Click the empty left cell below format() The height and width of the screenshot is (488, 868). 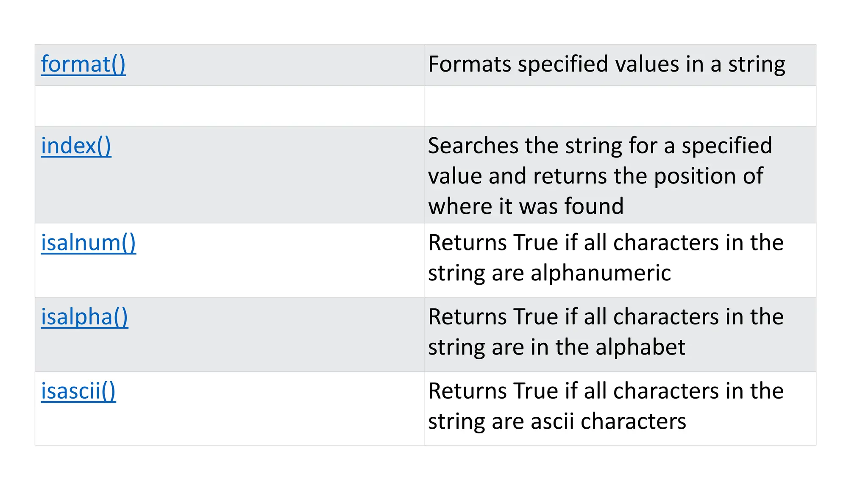coord(229,106)
